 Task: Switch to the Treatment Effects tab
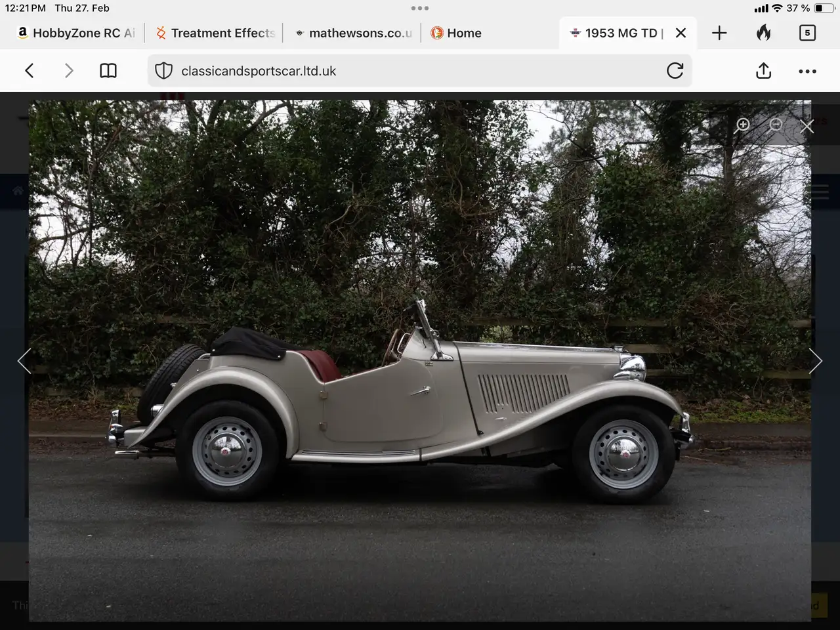click(215, 33)
